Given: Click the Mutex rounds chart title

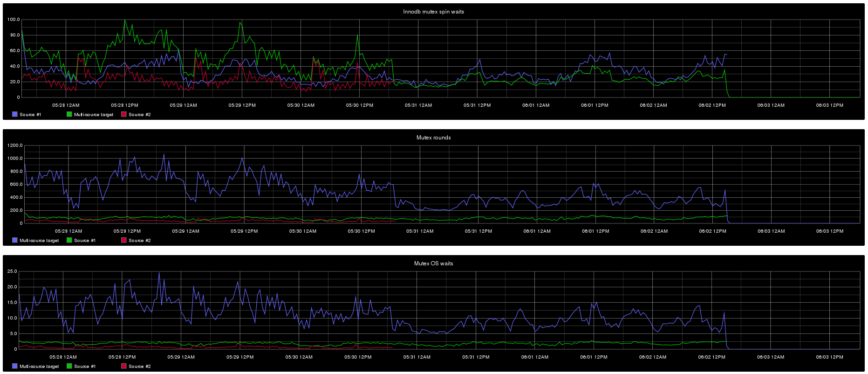Looking at the screenshot, I should (433, 138).
